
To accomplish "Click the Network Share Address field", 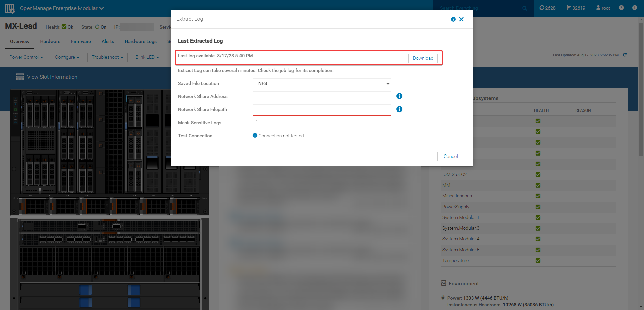I will pyautogui.click(x=322, y=97).
